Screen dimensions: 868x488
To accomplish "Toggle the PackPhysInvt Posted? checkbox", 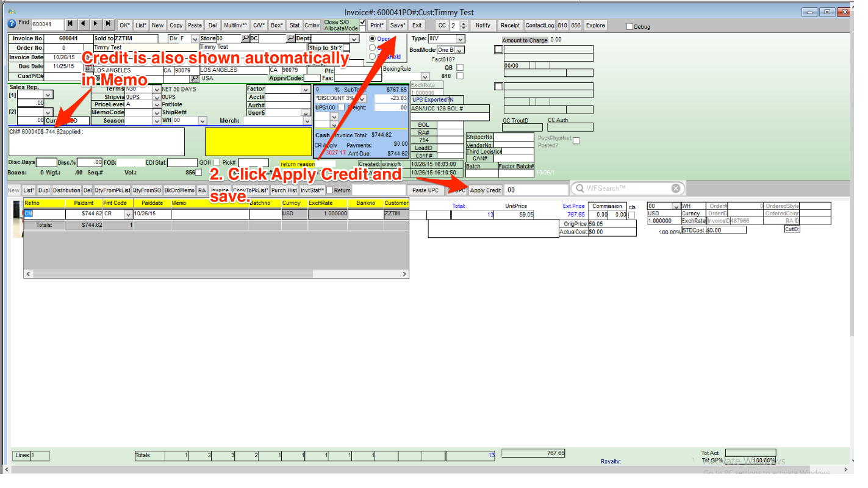I will (576, 141).
